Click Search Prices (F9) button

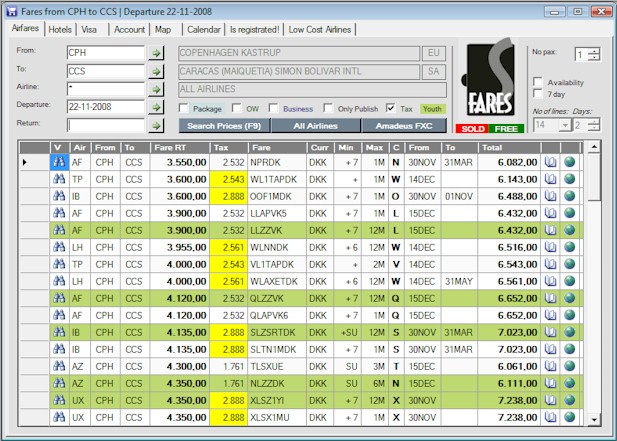coord(224,126)
